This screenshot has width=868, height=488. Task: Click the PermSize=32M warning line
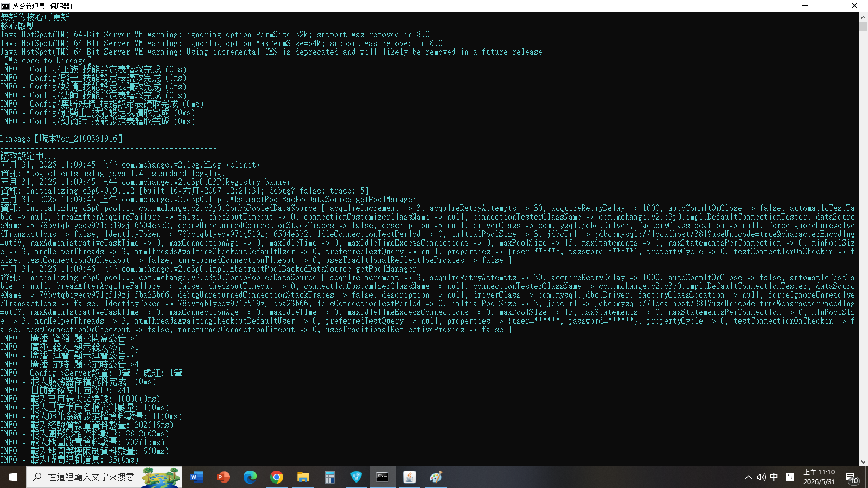215,35
